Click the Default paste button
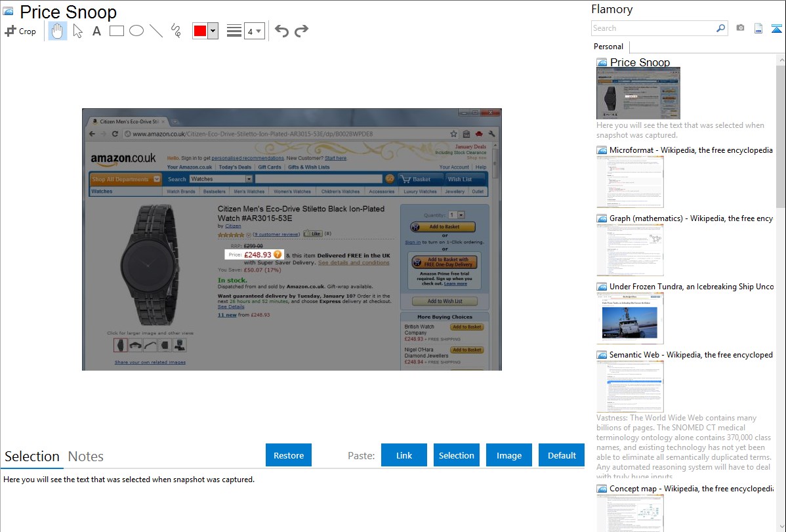 [562, 455]
